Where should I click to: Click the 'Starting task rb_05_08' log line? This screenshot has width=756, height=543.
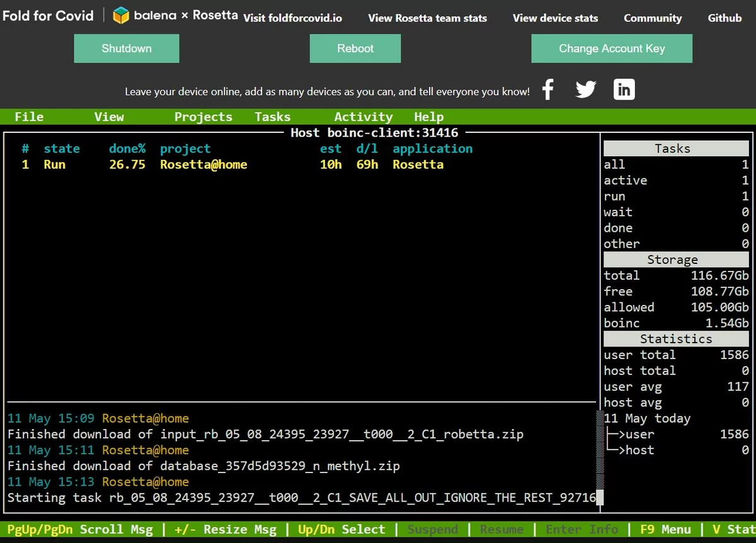[x=301, y=498]
